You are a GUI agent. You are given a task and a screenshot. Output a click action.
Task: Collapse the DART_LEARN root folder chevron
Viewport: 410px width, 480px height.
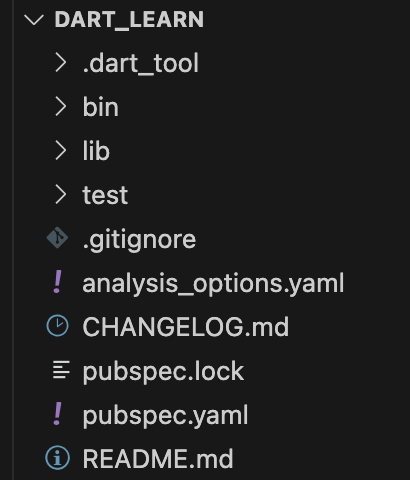34,20
